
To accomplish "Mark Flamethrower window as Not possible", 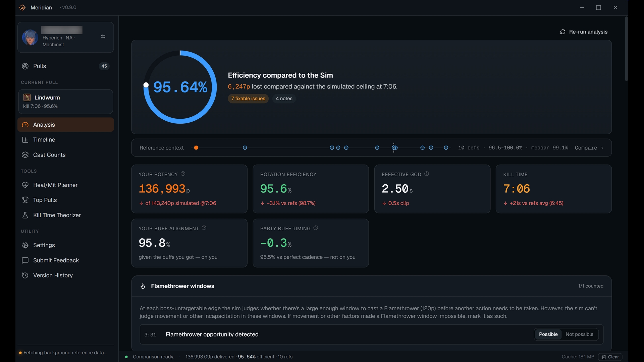I will [579, 335].
